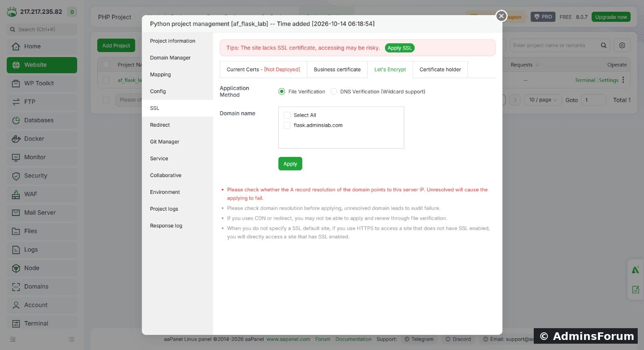Switch to Current Certs tab

pos(263,70)
